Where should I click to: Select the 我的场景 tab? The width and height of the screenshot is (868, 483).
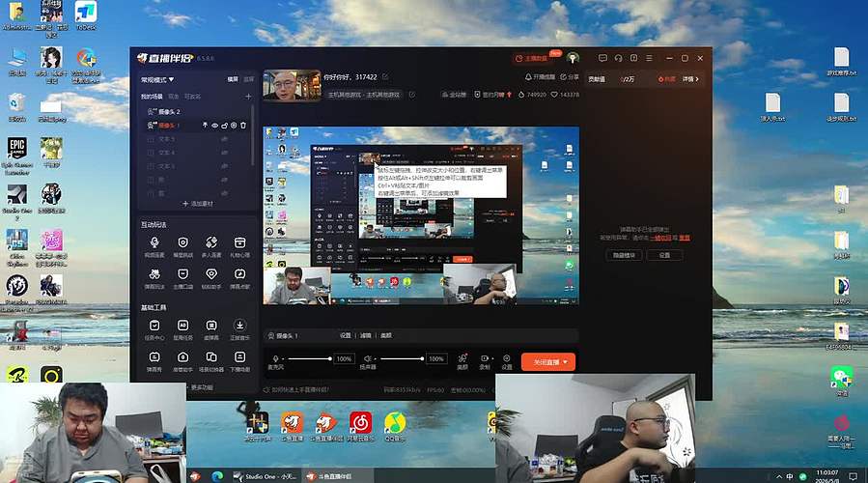[x=152, y=97]
